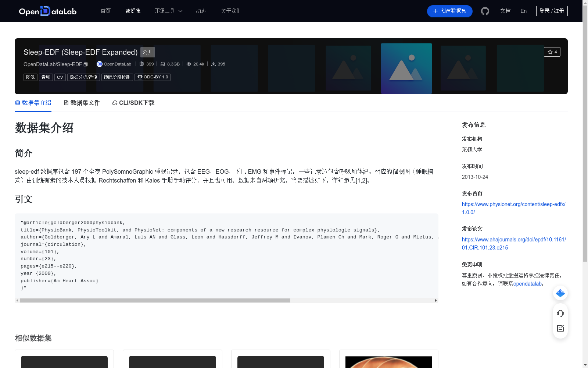588x368 pixels.
Task: Click the fourth similar dataset card image
Action: 389,362
